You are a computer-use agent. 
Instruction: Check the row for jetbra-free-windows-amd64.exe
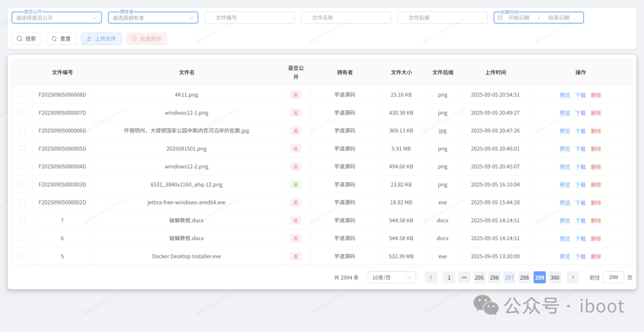pos(22,202)
